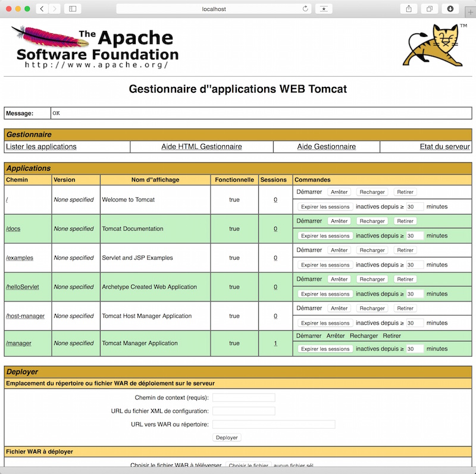Recharger the root / application
476x474 pixels.
[372, 192]
